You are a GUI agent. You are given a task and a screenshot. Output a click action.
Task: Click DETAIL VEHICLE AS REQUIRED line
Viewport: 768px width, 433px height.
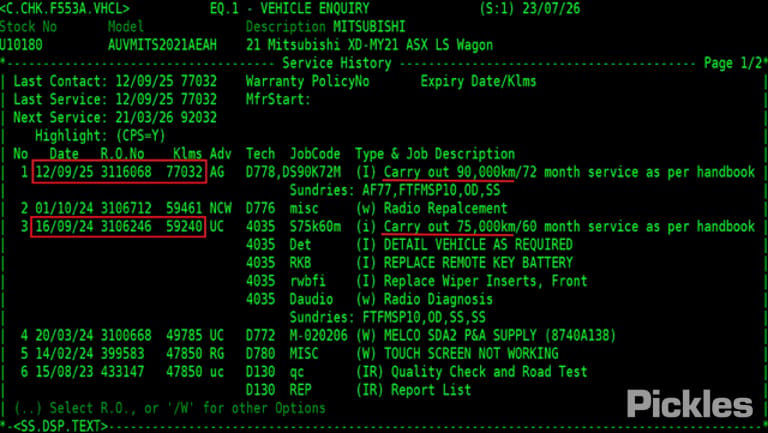(x=478, y=244)
